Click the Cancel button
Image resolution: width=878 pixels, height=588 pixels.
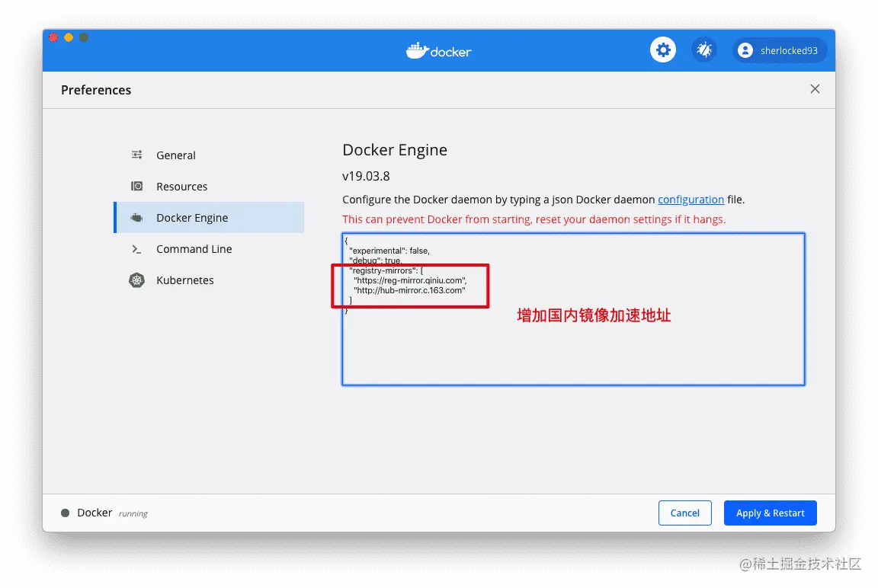point(685,513)
